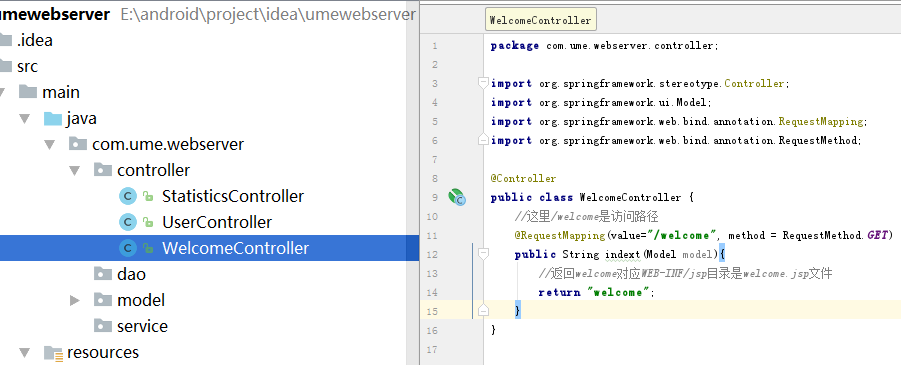
Task: Fold the imports block at line 3
Action: click(483, 83)
